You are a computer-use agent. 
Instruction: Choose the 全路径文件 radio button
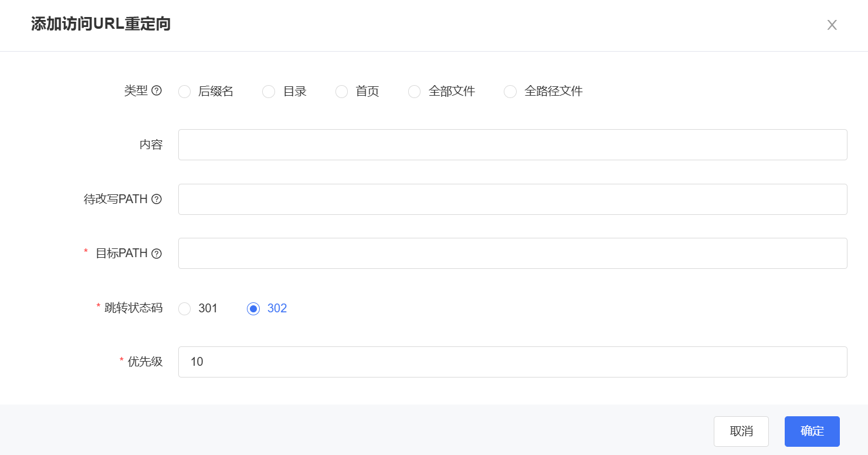click(x=510, y=92)
